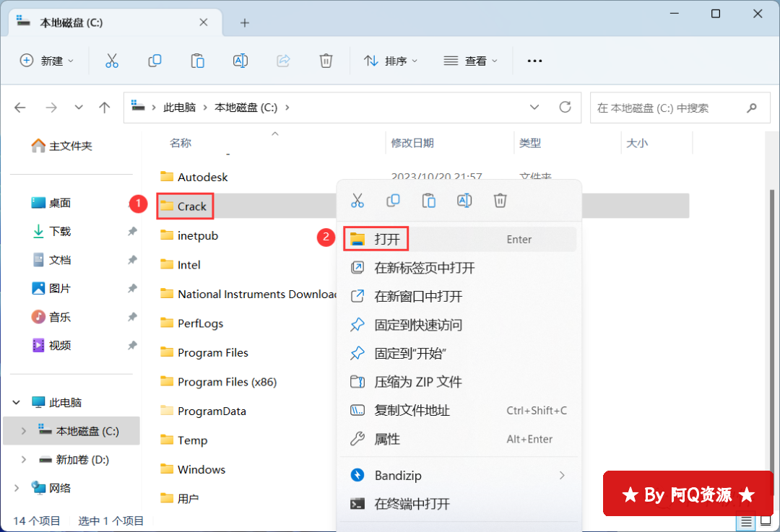Image resolution: width=780 pixels, height=532 pixels.
Task: Add a new tab with plus button
Action: pos(245,22)
